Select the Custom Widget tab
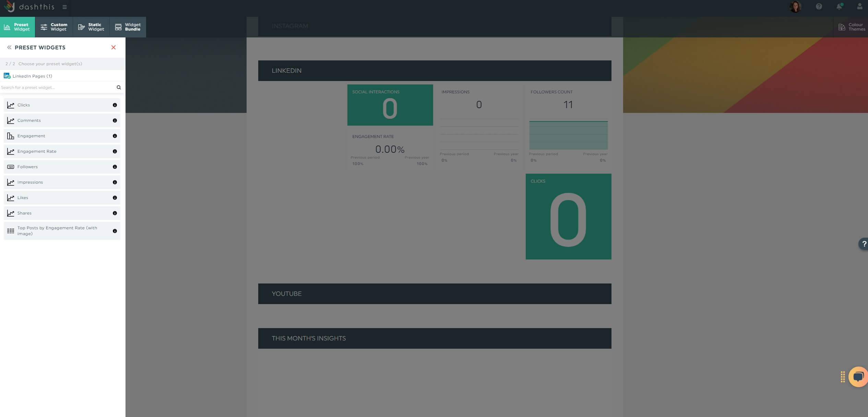Screen dimensions: 868x417 (x=54, y=26)
